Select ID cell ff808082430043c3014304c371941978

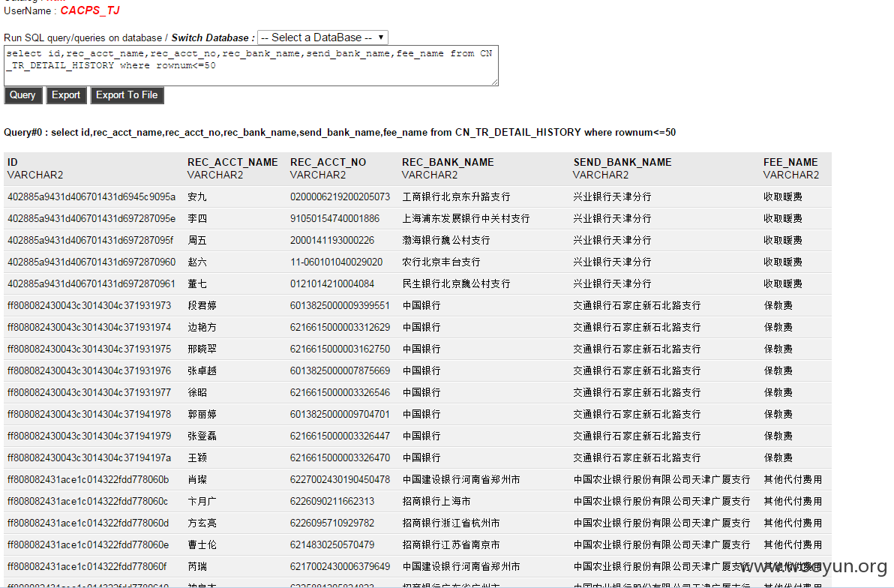89,413
